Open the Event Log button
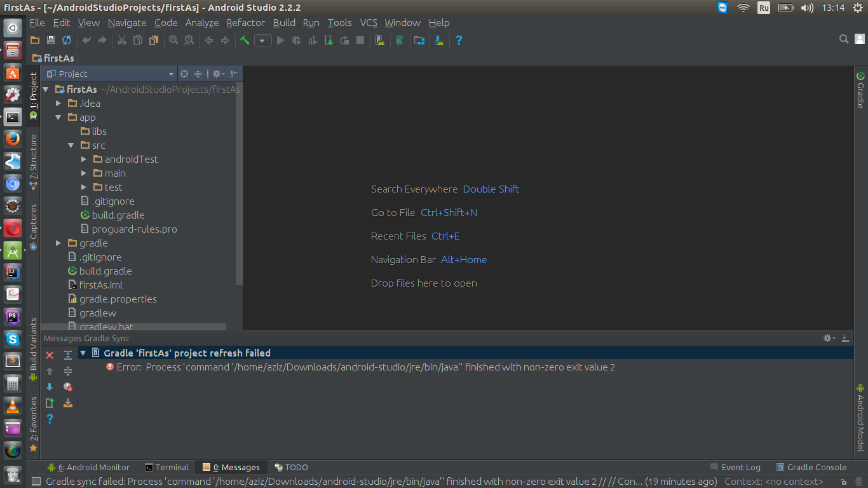The width and height of the screenshot is (868, 488). 736,467
